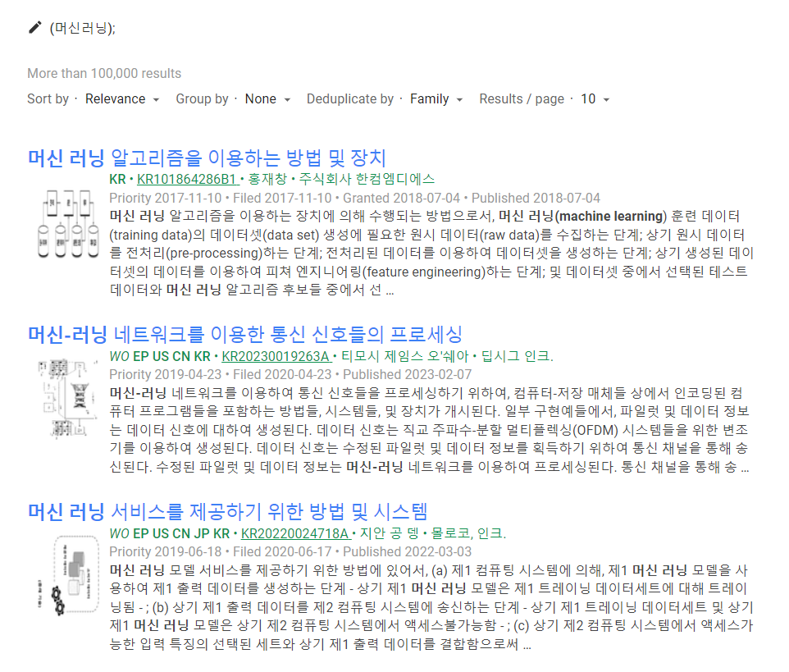
Task: Click assignee 주식회사 한컴엠디에스
Action: (367, 179)
